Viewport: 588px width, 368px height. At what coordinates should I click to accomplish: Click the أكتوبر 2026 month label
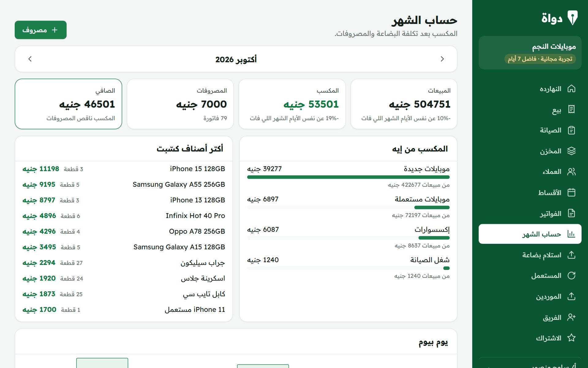(x=236, y=59)
